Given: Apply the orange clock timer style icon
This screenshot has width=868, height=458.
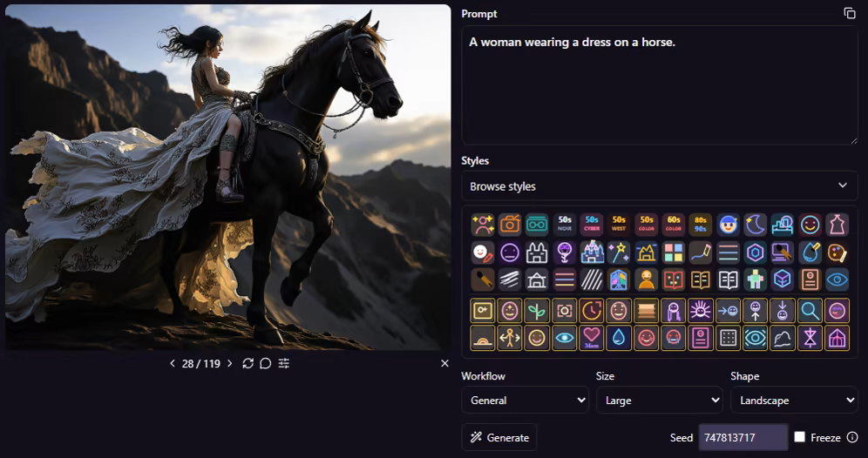Looking at the screenshot, I should [x=592, y=311].
